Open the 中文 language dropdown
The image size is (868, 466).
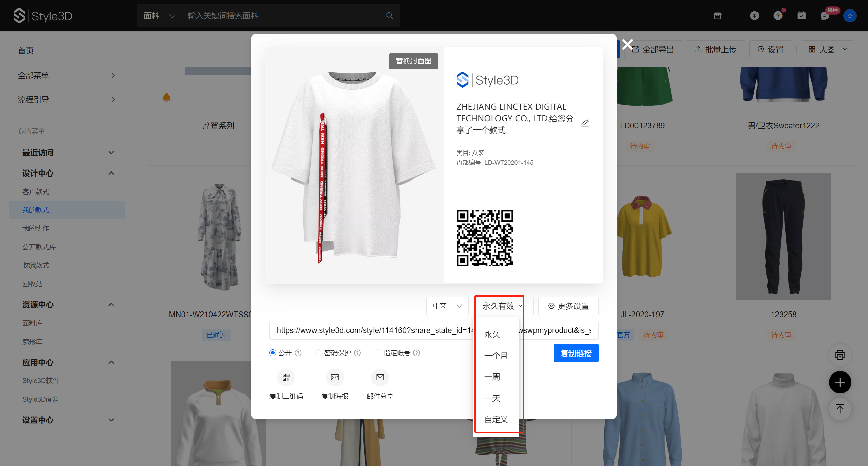pos(447,306)
